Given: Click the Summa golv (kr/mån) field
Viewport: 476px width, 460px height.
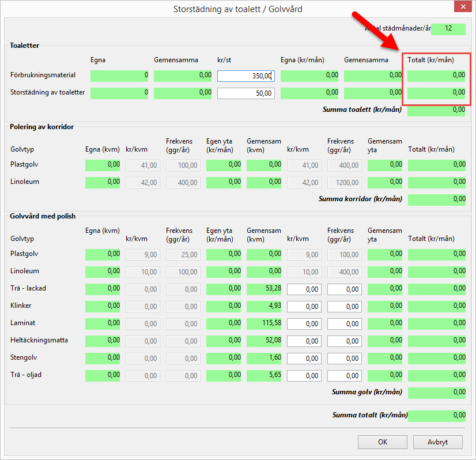Looking at the screenshot, I should point(436,393).
